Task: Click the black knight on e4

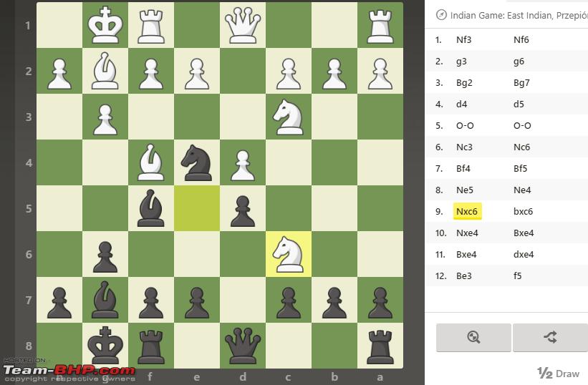Action: tap(196, 162)
